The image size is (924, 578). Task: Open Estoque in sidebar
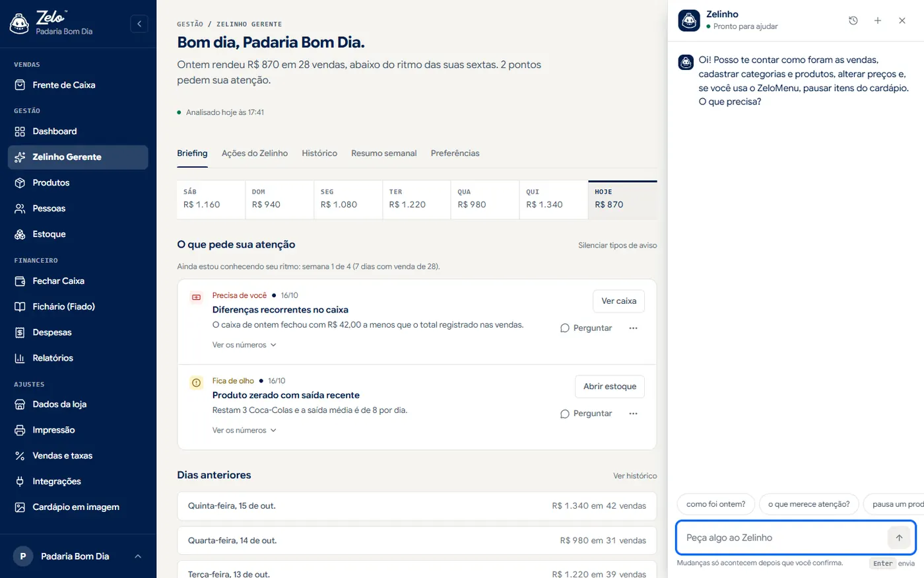[x=78, y=235]
